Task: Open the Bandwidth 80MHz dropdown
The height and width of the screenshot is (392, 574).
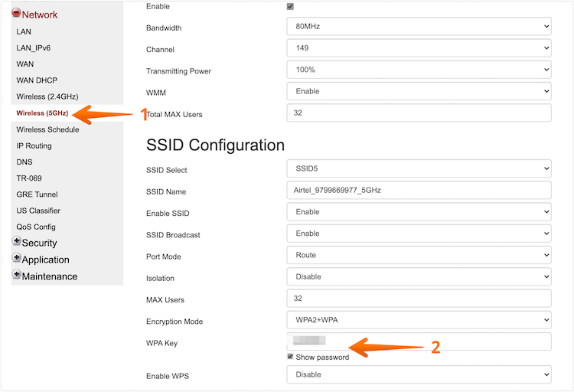Action: pyautogui.click(x=419, y=27)
